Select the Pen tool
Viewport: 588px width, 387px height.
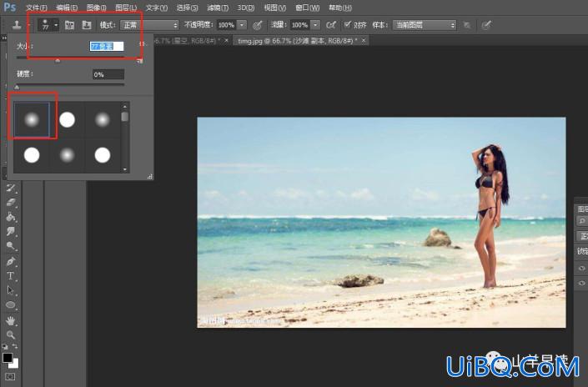pos(11,261)
